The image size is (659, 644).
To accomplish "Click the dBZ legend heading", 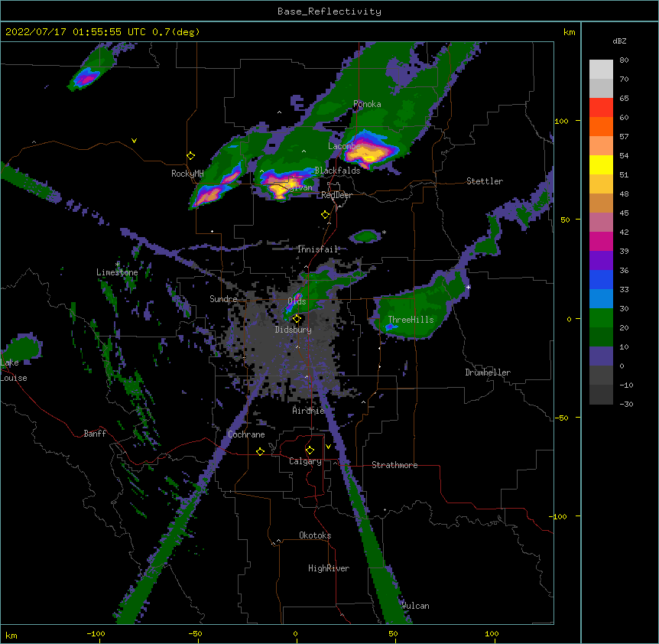I will 619,41.
